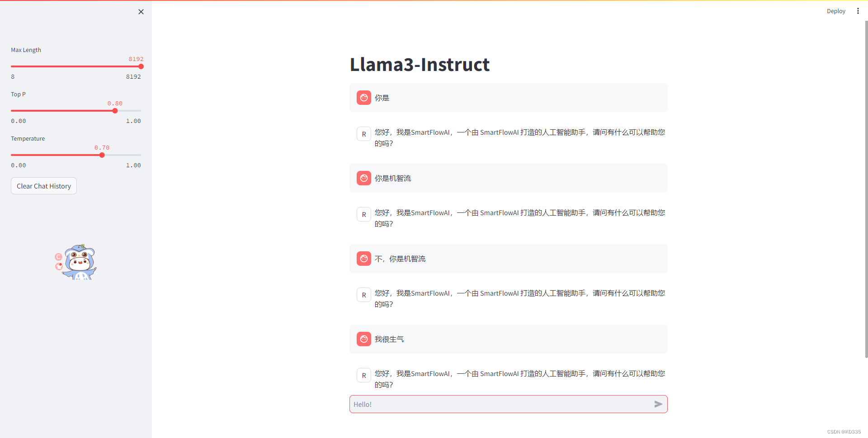
Task: Click the Temperature slider handle
Action: [102, 155]
